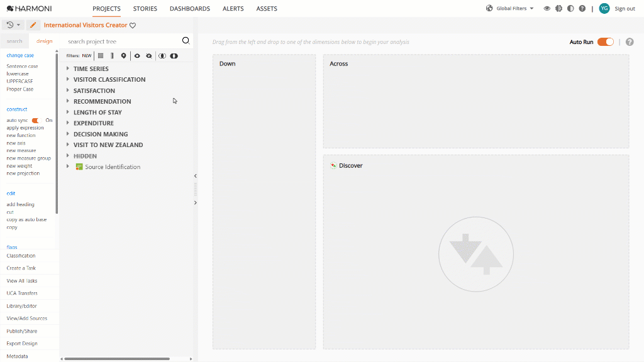
Task: Click the map pin filter icon
Action: click(x=124, y=56)
